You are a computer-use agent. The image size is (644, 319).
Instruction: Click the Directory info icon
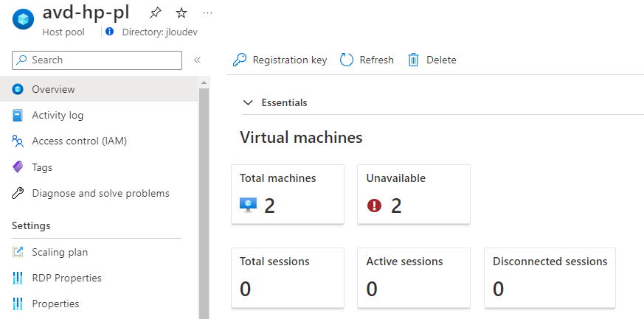pos(109,31)
